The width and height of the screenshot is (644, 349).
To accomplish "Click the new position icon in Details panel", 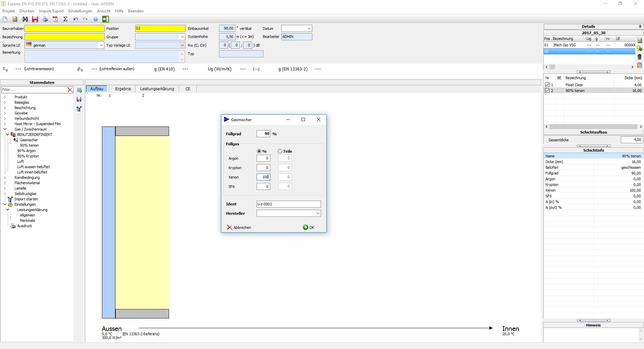I will 640,40.
